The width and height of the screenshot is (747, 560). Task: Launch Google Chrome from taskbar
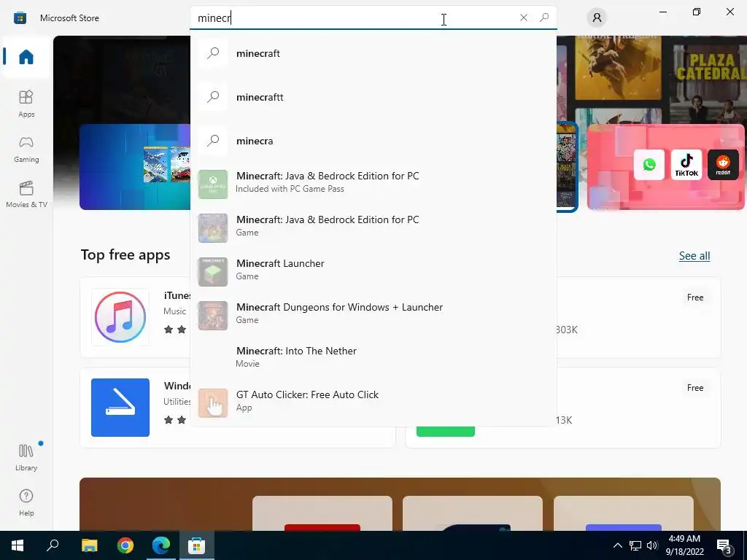coord(125,545)
